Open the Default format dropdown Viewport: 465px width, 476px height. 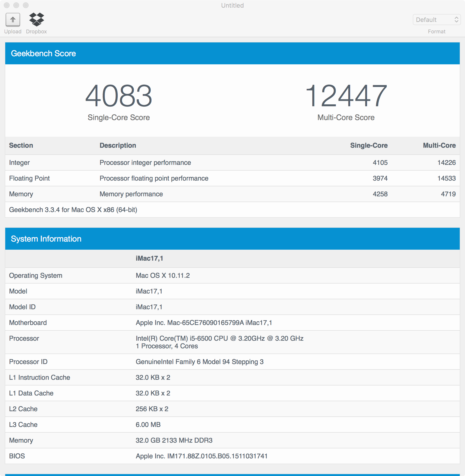(x=436, y=20)
